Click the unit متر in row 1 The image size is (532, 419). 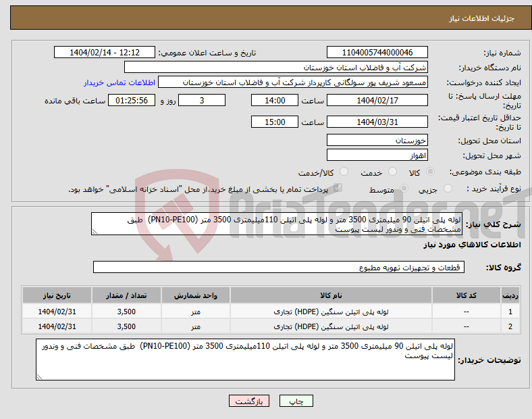coord(196,312)
